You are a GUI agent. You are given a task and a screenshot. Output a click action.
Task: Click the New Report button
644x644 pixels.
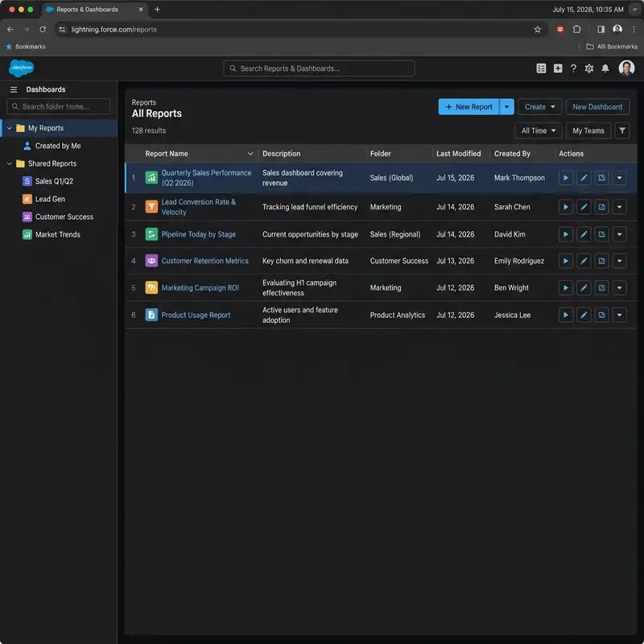[469, 107]
